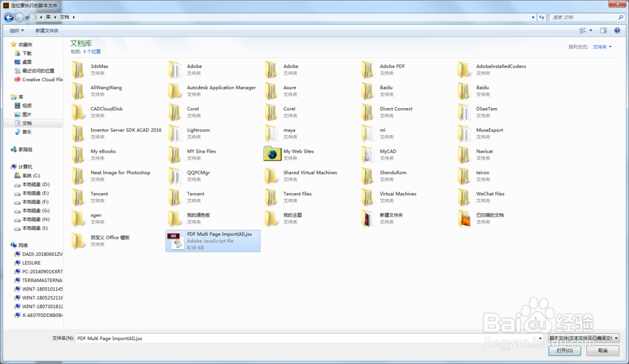
Task: Open the 排列方式 文件夹 dropdown
Action: point(602,47)
